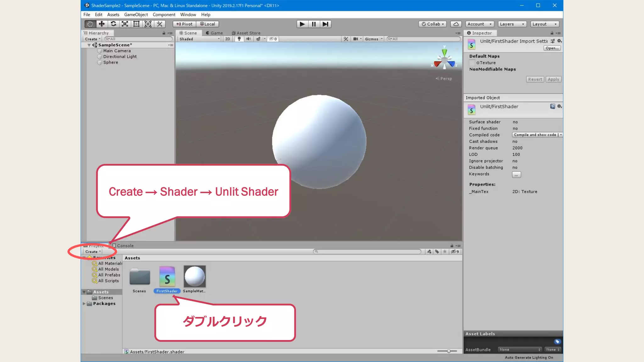This screenshot has width=644, height=362.
Task: Open the Layers dropdown
Action: coord(512,24)
